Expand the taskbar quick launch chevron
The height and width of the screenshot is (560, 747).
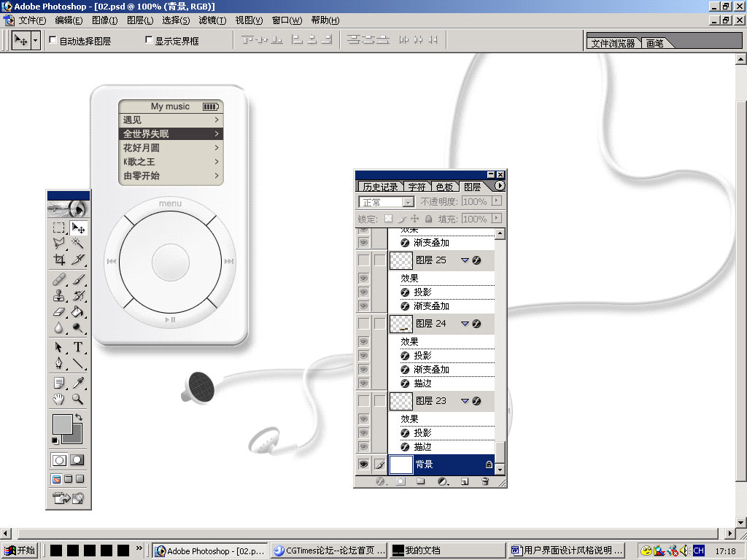coord(139,548)
